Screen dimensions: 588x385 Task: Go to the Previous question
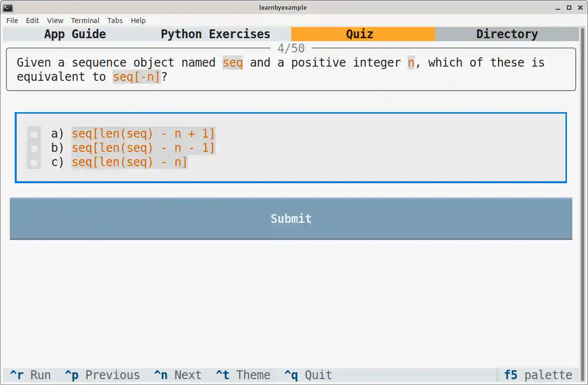point(102,375)
